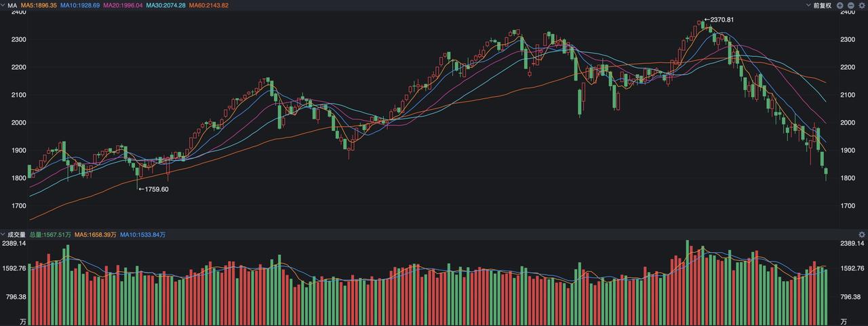Click the 总量:1567.51万 volume label
Viewport: 868px width, 326px height.
(50, 235)
